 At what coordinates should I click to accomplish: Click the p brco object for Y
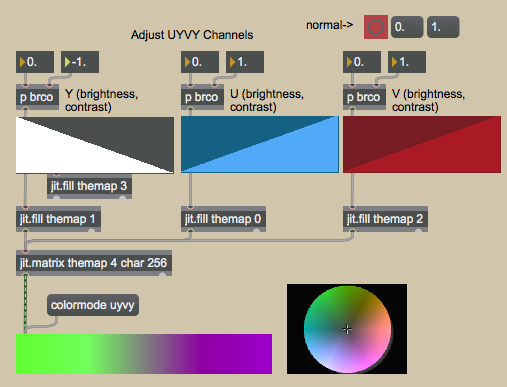[37, 97]
